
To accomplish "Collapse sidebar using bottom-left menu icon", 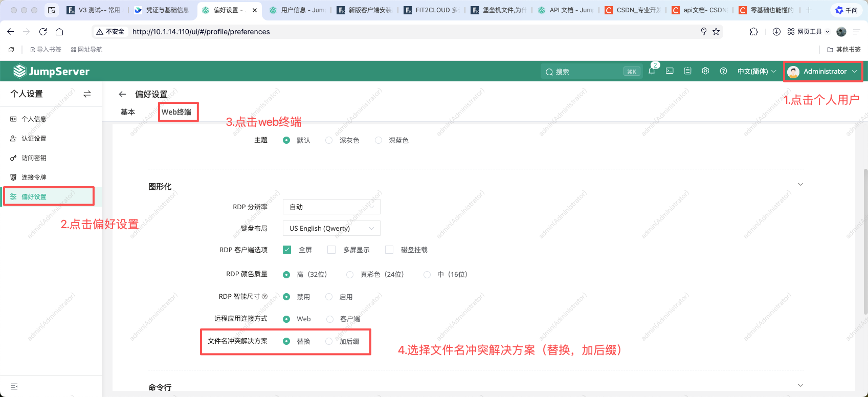I will click(14, 387).
